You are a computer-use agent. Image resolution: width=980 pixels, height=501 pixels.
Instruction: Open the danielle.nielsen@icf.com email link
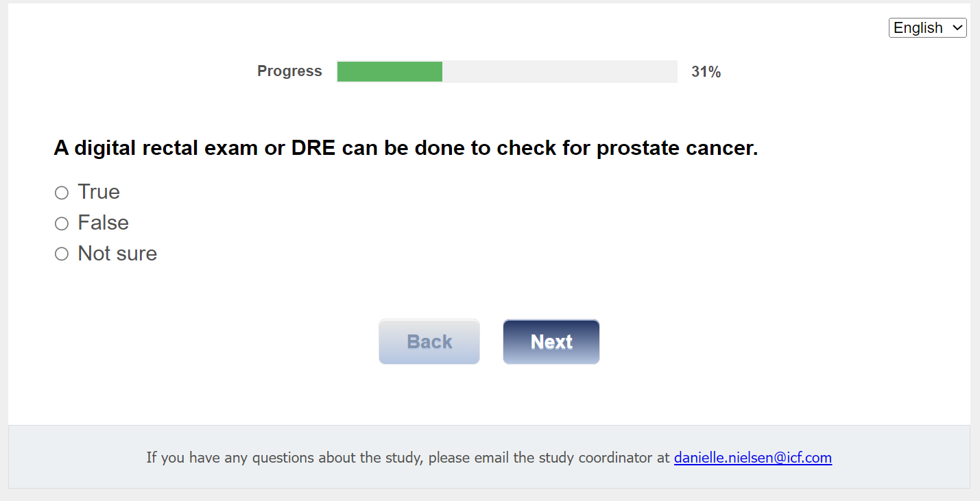pyautogui.click(x=752, y=457)
